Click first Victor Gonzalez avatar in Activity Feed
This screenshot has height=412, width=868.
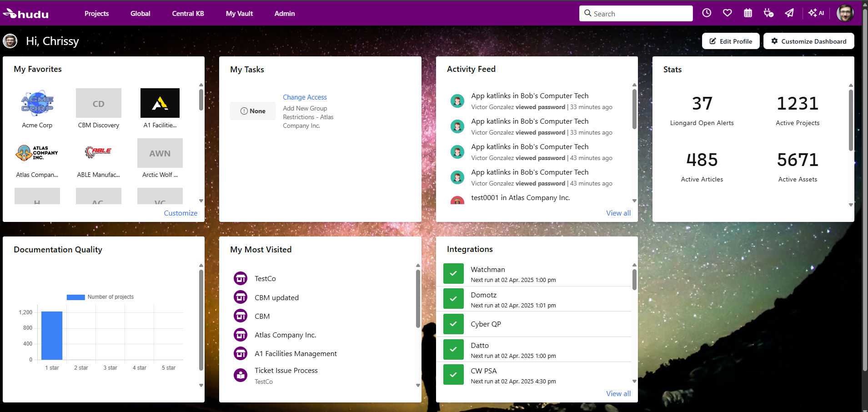click(457, 101)
